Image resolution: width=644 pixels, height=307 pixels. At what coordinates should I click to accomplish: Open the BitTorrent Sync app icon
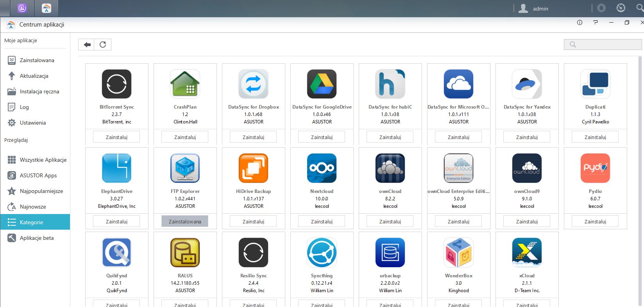pos(116,84)
